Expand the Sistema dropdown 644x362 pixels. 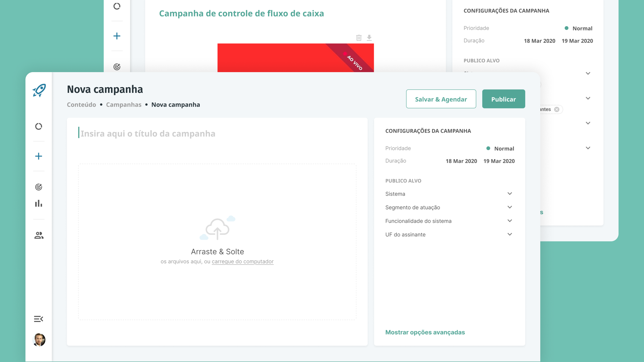tap(509, 194)
